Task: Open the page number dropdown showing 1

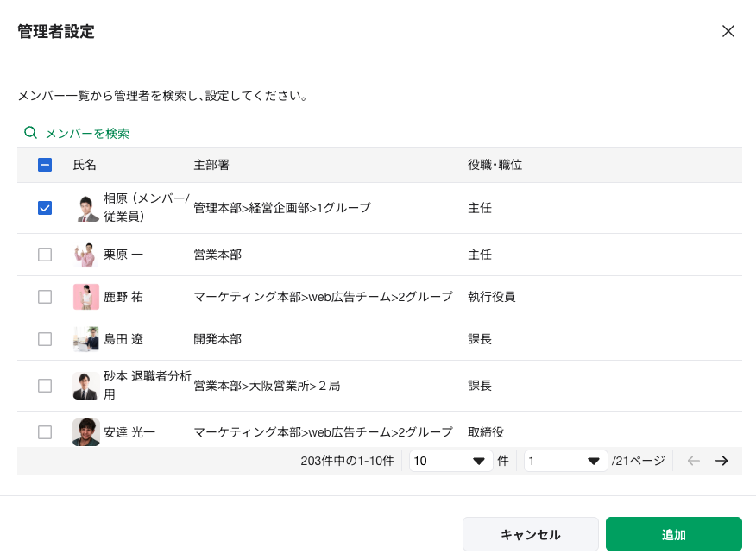Action: point(565,461)
